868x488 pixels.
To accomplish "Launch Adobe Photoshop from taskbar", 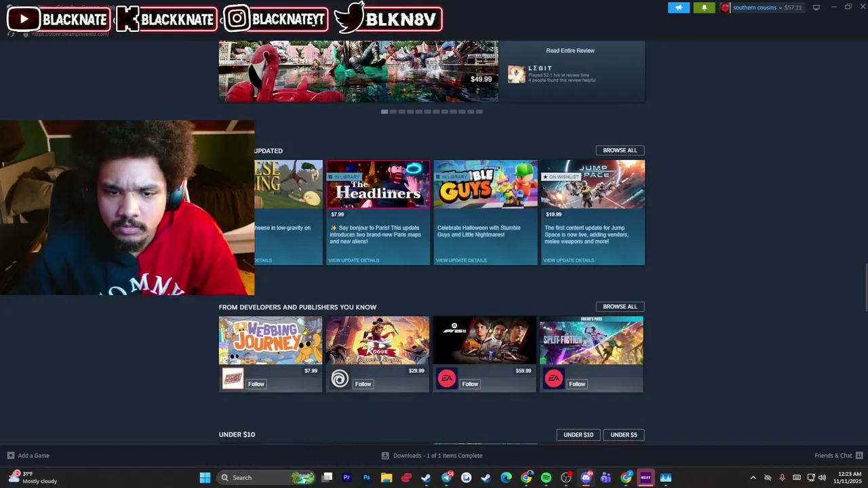I will tap(367, 478).
